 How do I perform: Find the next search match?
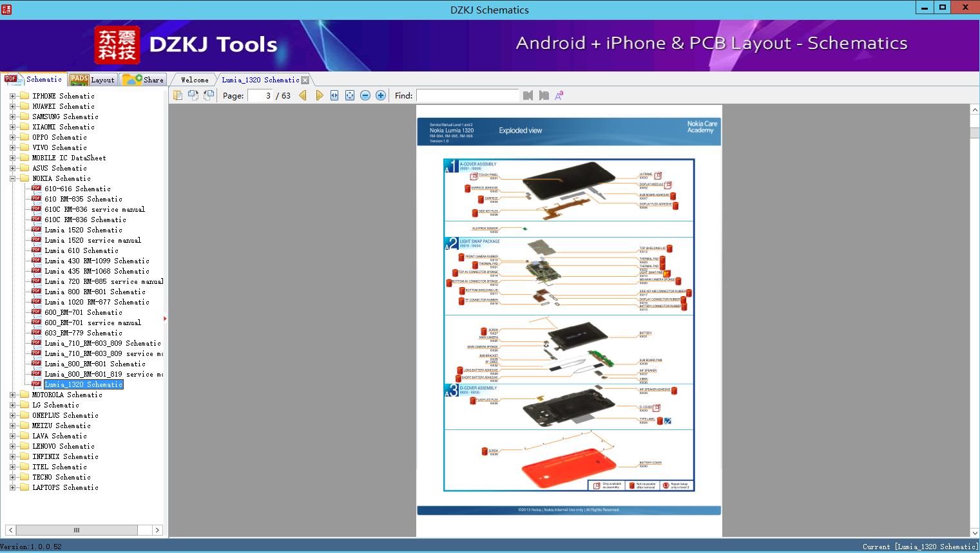click(x=544, y=95)
